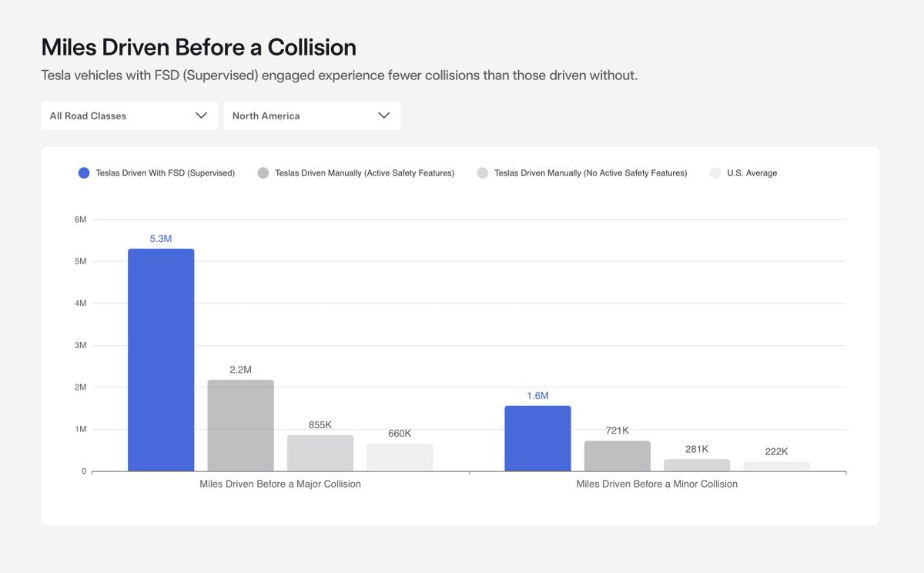Toggle the No Active Safety Features legend dot
The height and width of the screenshot is (573, 924).
point(482,173)
